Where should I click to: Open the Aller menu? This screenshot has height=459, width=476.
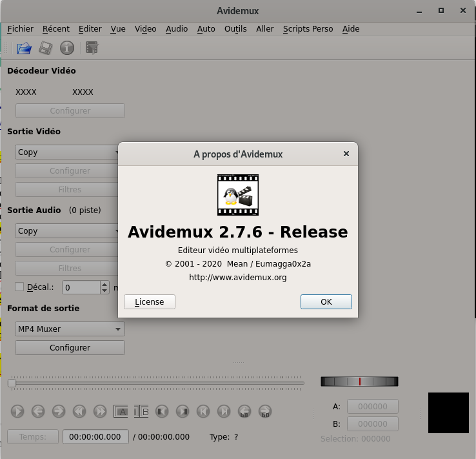(264, 29)
